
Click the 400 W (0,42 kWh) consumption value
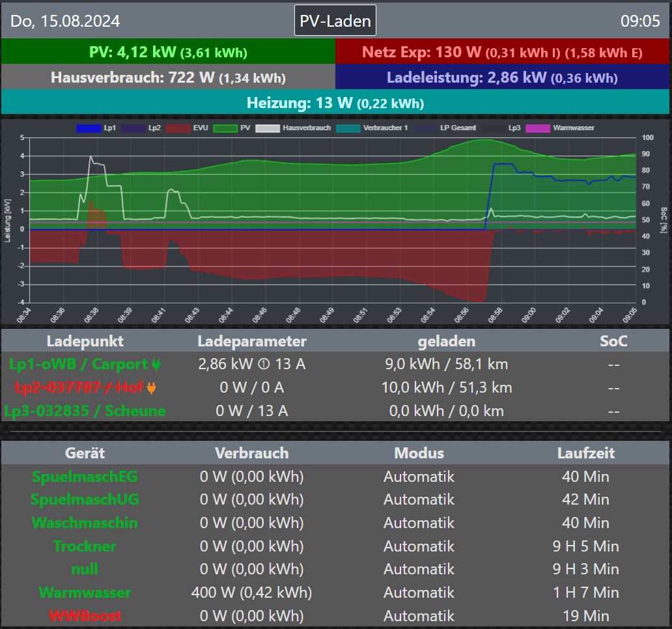[251, 593]
